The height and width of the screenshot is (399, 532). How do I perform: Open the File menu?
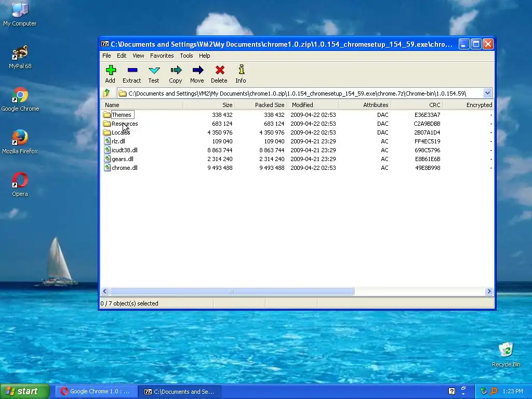pos(107,56)
